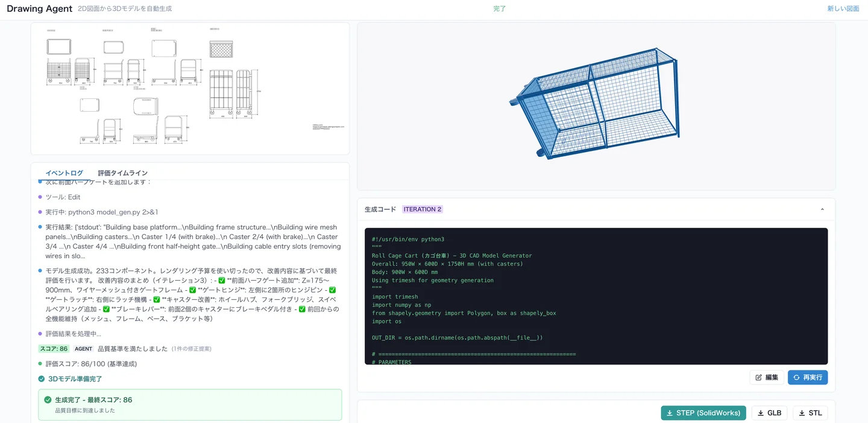Screen dimensions: 868x423
Task: Click the purple ITERATION 2 badge
Action: point(422,209)
